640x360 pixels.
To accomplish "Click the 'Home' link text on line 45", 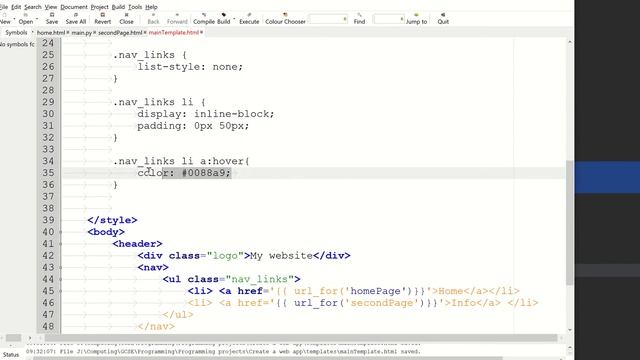I will point(451,291).
